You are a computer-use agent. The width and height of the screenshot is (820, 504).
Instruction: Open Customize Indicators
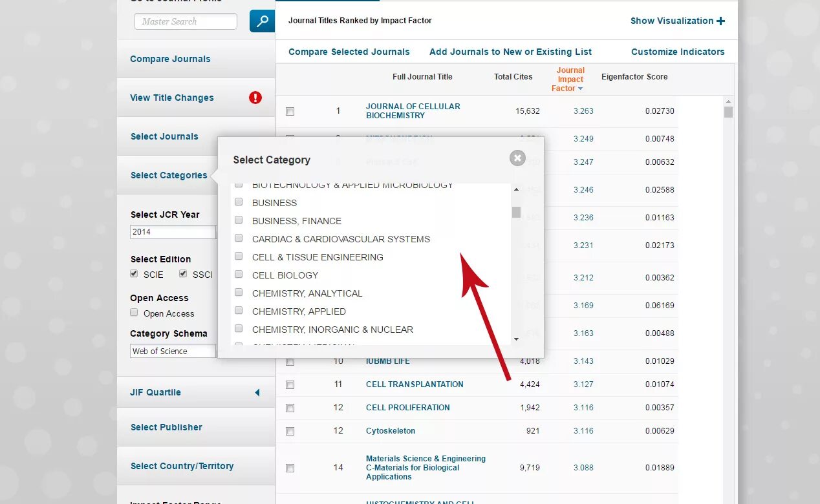point(678,52)
